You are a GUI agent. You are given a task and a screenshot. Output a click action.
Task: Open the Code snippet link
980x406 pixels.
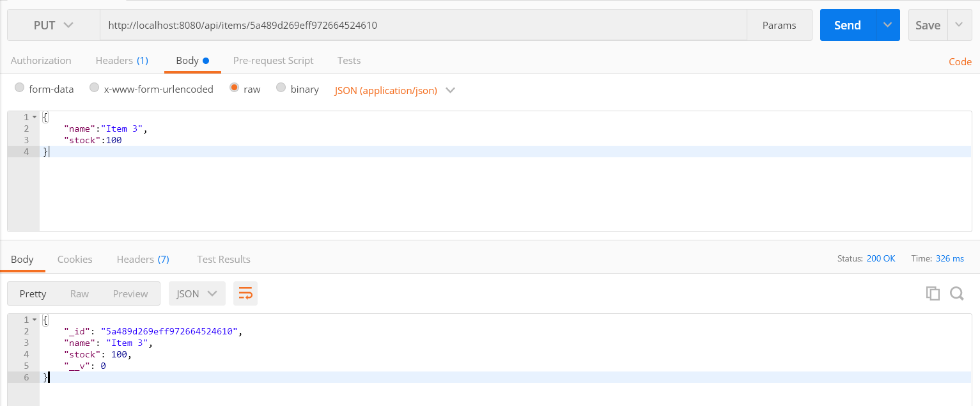pyautogui.click(x=960, y=62)
